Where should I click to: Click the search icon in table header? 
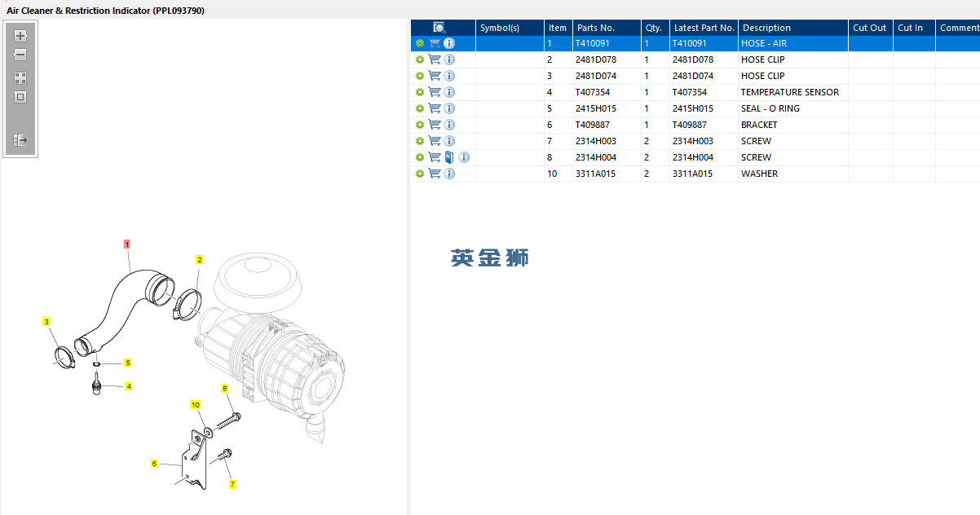439,28
